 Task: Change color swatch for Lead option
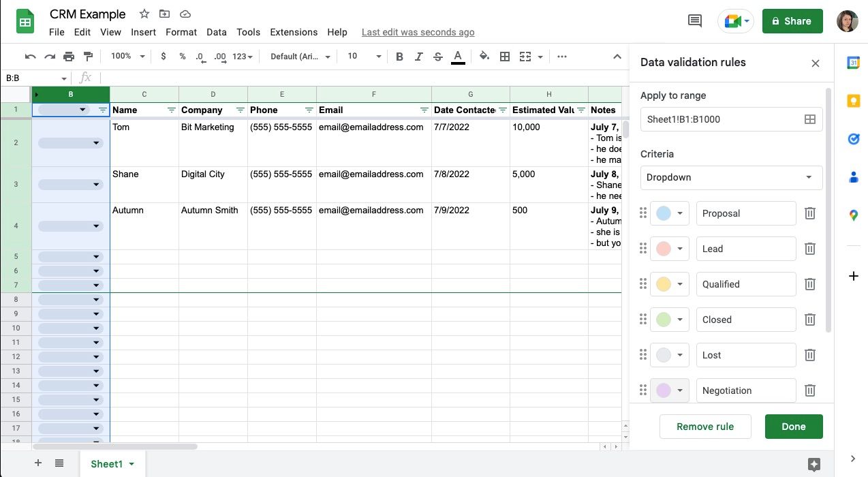[x=670, y=249]
